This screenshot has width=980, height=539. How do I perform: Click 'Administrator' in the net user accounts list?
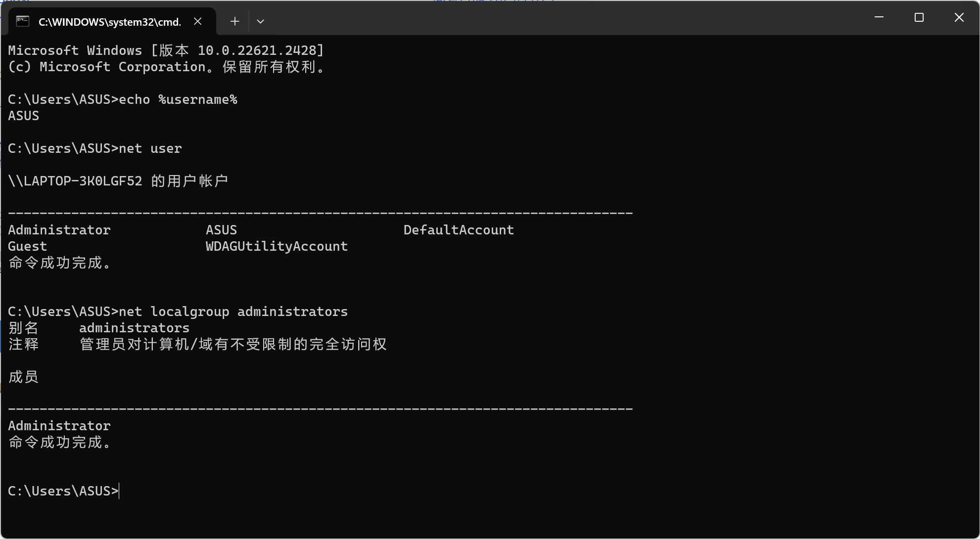pyautogui.click(x=59, y=230)
